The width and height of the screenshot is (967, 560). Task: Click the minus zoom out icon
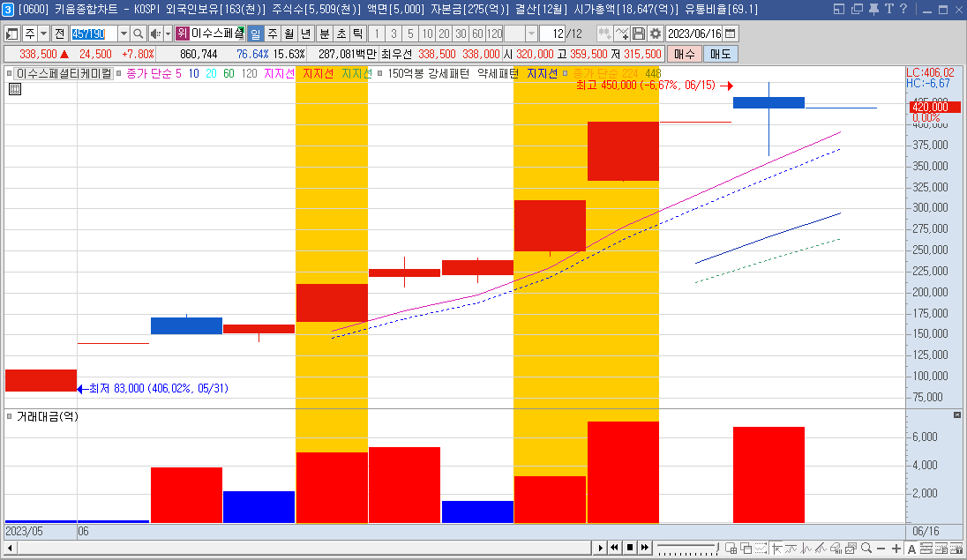(881, 549)
